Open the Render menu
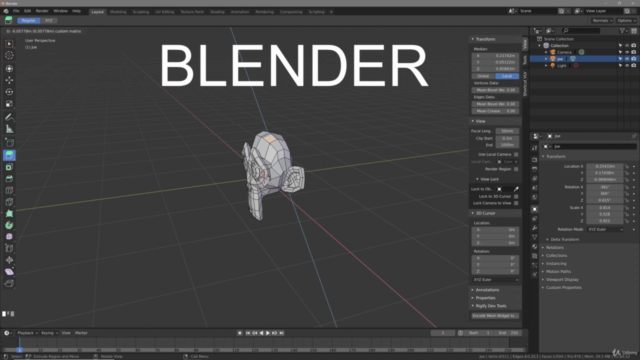Viewport: 640px width, 360px height. tap(42, 11)
